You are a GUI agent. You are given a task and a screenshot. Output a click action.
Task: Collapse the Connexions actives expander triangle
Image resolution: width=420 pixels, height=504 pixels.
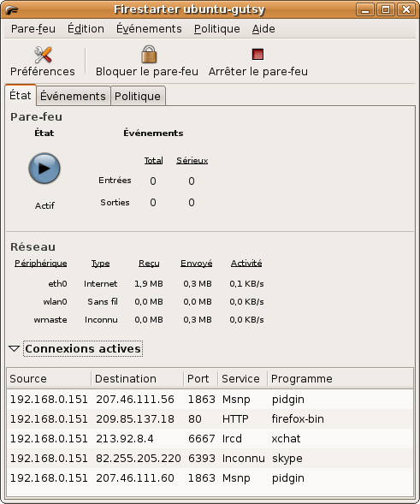pos(15,349)
